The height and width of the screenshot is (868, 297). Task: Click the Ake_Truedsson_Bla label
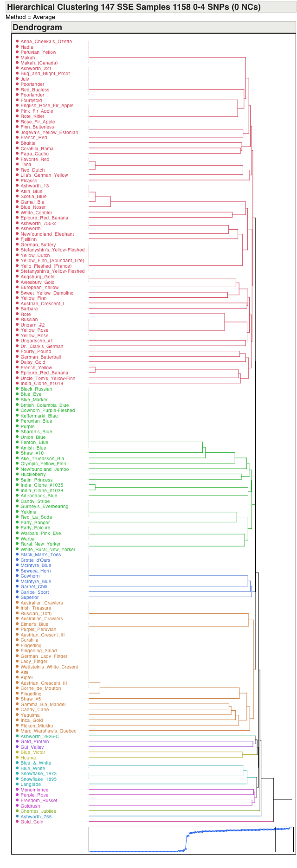pyautogui.click(x=42, y=459)
